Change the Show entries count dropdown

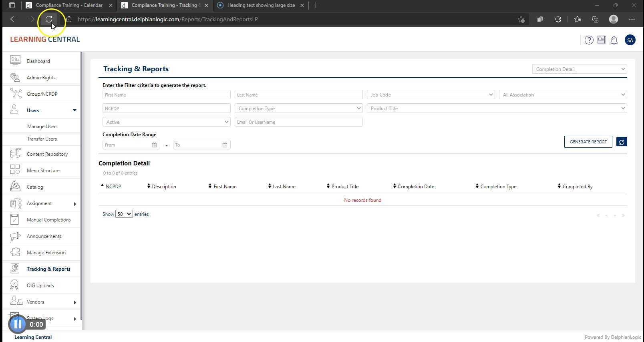click(124, 214)
